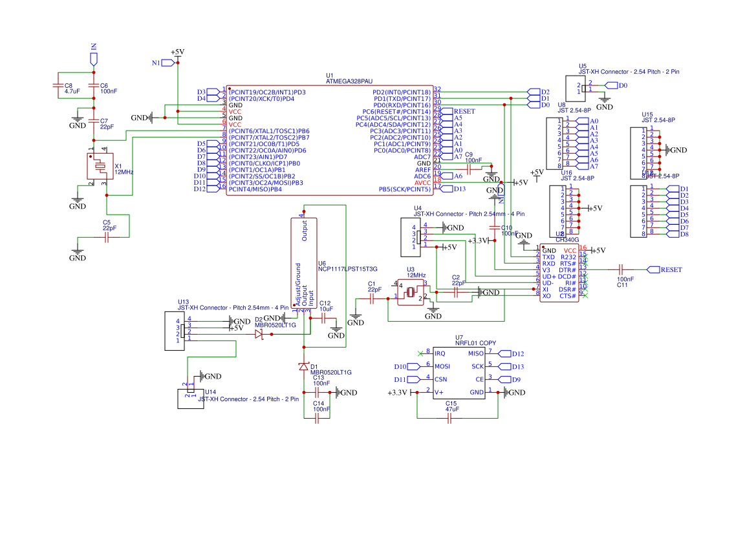Click the Adjust/Ground pin label on U6
The width and height of the screenshot is (756, 535).
(298, 284)
